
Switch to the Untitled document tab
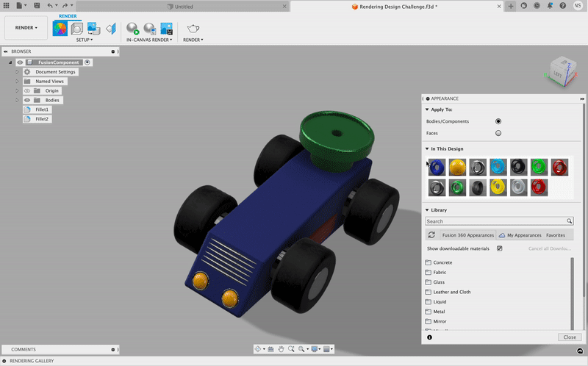182,7
